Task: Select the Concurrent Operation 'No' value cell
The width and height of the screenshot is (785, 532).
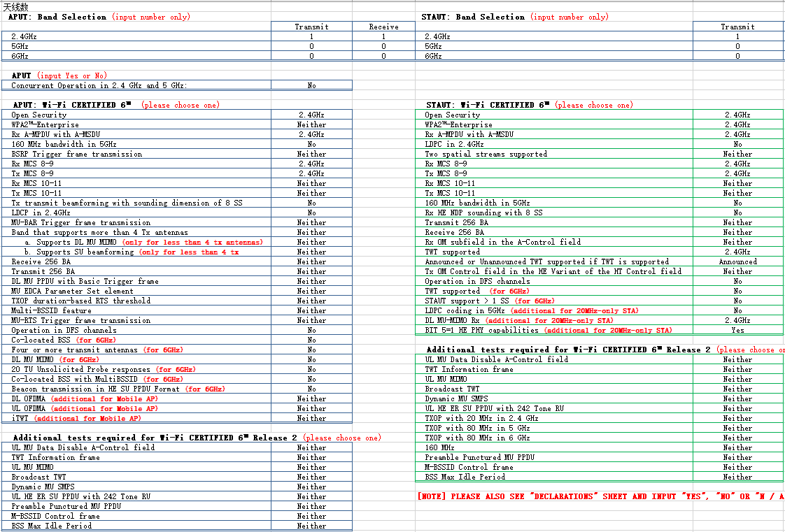Action: click(x=311, y=85)
